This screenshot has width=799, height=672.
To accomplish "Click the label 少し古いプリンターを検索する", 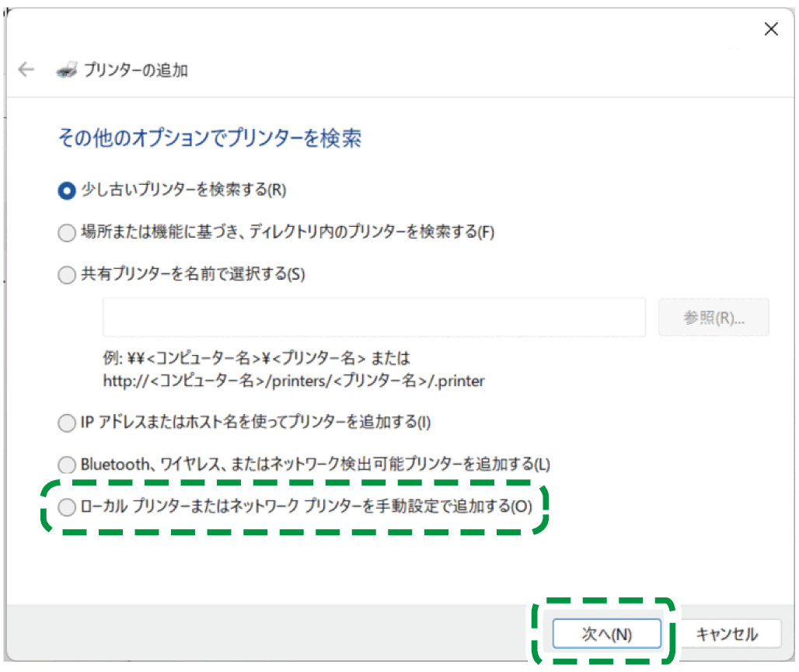I will coord(183,190).
